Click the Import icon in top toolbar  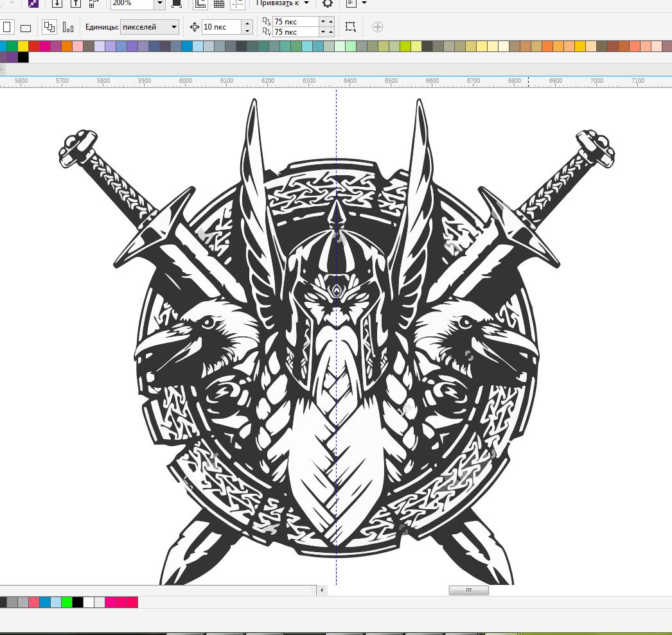click(x=57, y=3)
